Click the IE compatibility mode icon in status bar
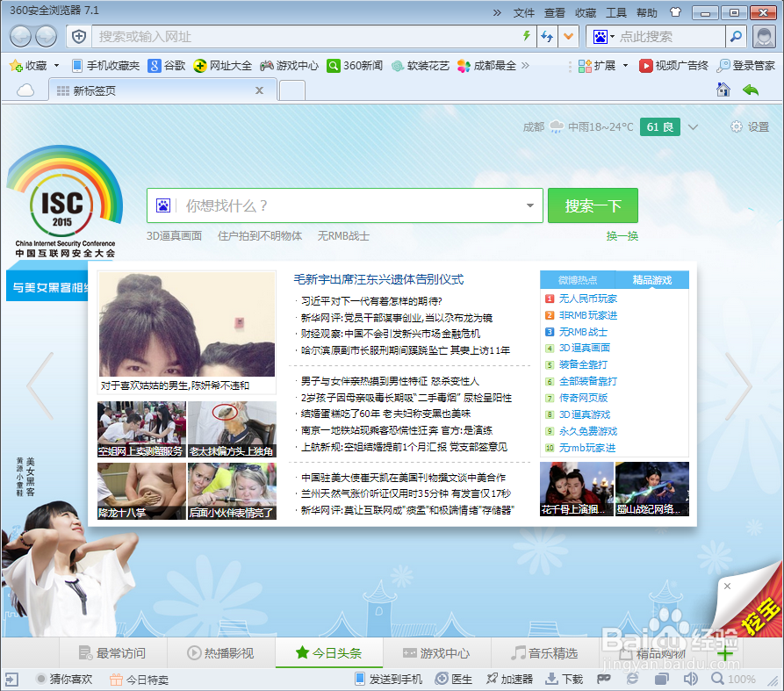This screenshot has height=691, width=784. (x=632, y=679)
